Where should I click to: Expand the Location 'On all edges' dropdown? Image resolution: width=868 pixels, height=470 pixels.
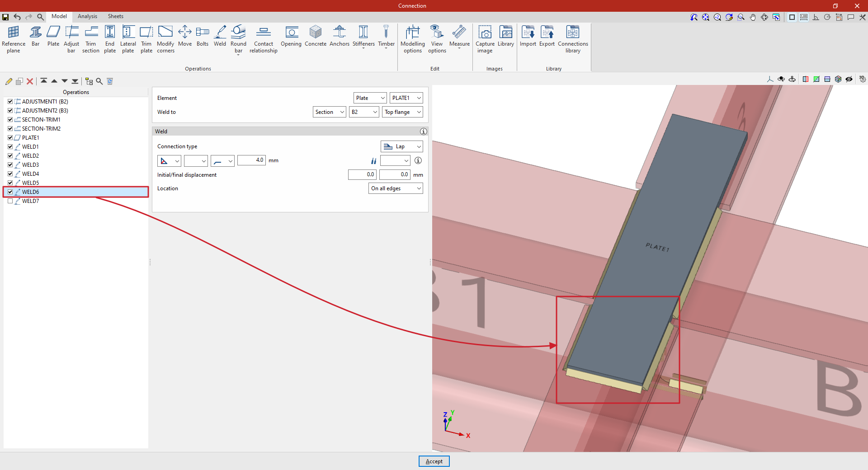tap(396, 188)
